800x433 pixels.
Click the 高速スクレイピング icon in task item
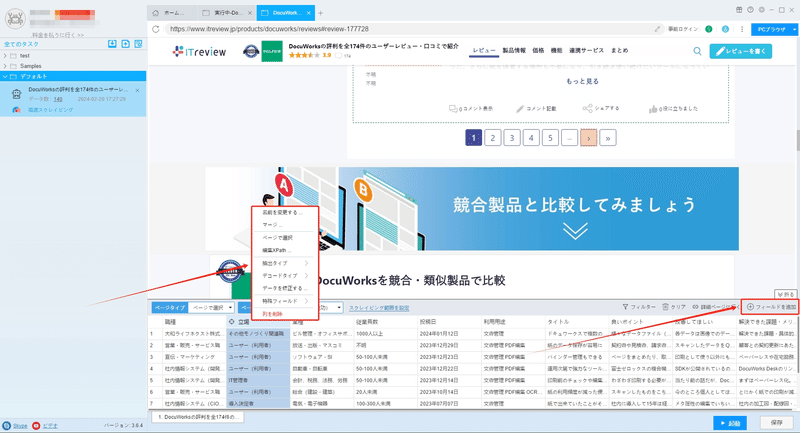click(16, 110)
